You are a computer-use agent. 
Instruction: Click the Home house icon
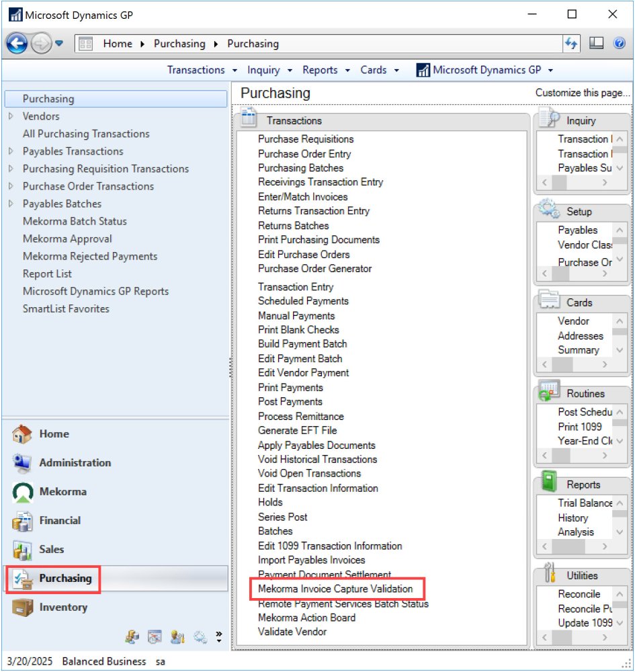(22, 433)
